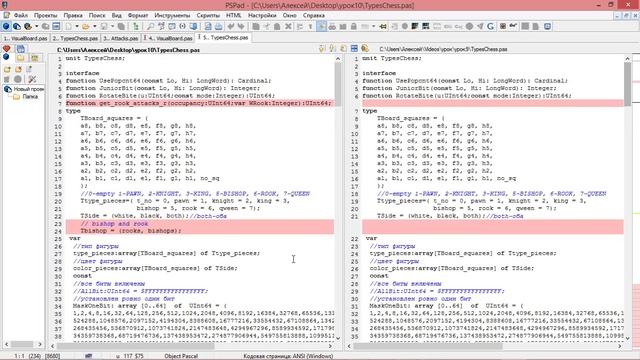
Task: Open the HTML menu
Action: pos(233,16)
